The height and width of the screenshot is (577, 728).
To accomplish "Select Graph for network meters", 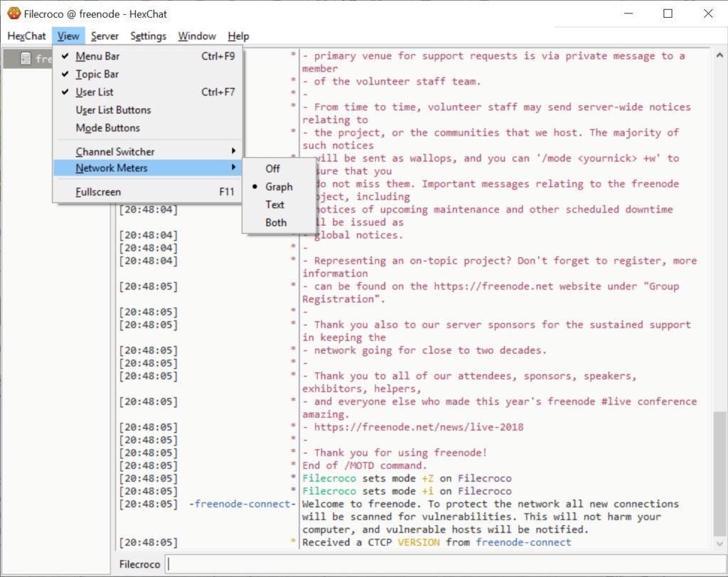I will coord(279,187).
